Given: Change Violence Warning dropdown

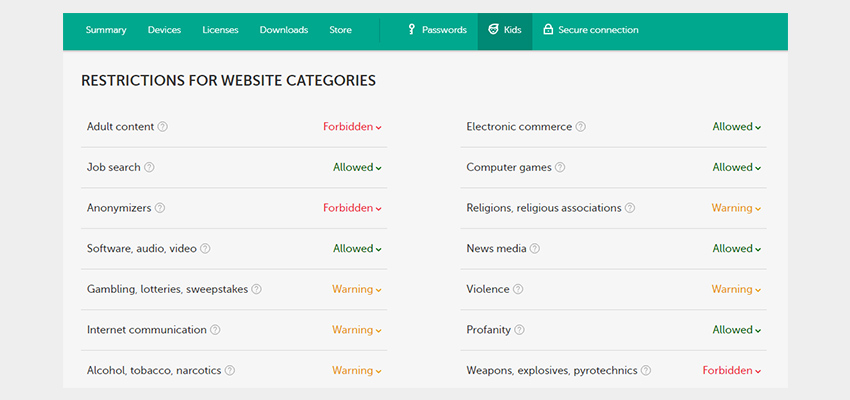Looking at the screenshot, I should (x=736, y=289).
